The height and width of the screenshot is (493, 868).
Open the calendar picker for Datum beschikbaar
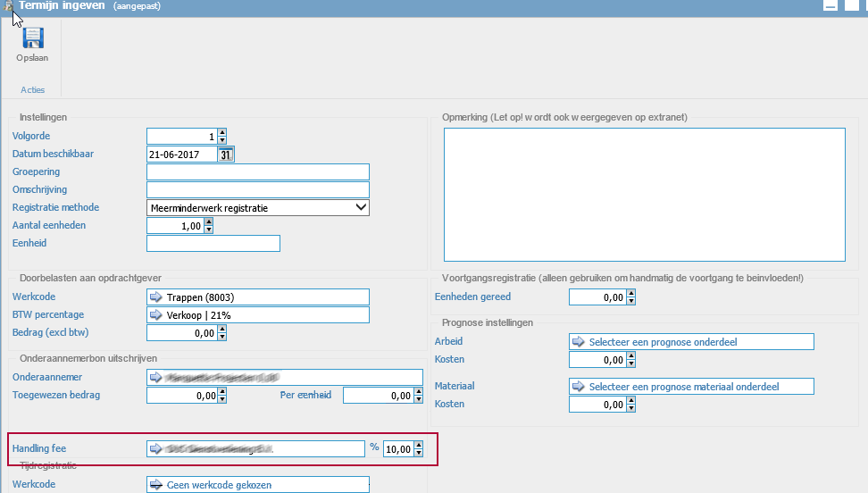(x=226, y=155)
